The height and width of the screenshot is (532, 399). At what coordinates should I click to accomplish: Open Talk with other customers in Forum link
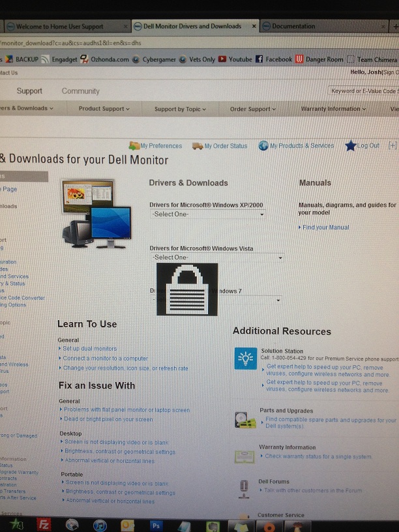tap(313, 490)
